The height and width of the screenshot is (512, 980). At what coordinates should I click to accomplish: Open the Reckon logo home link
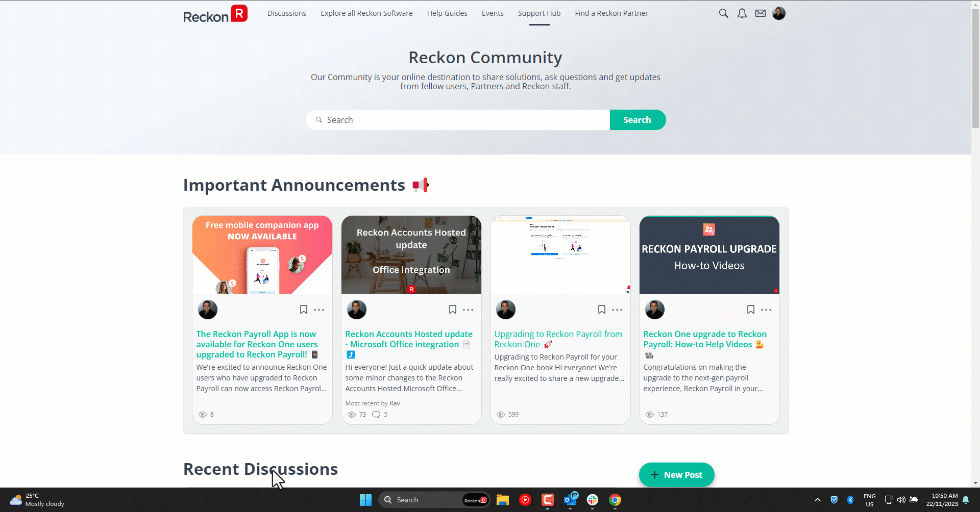(215, 14)
